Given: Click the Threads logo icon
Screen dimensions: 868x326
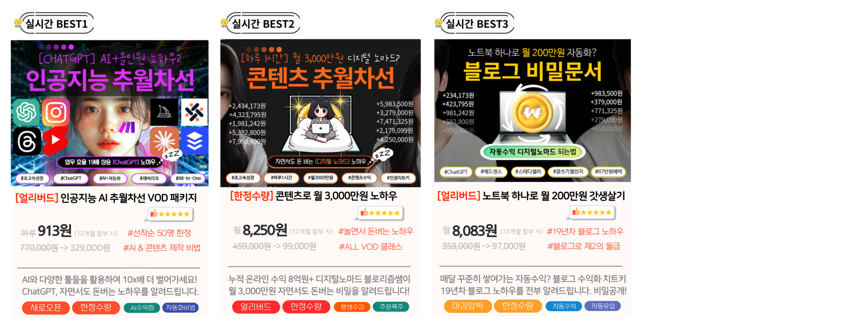Looking at the screenshot, I should pos(27,141).
